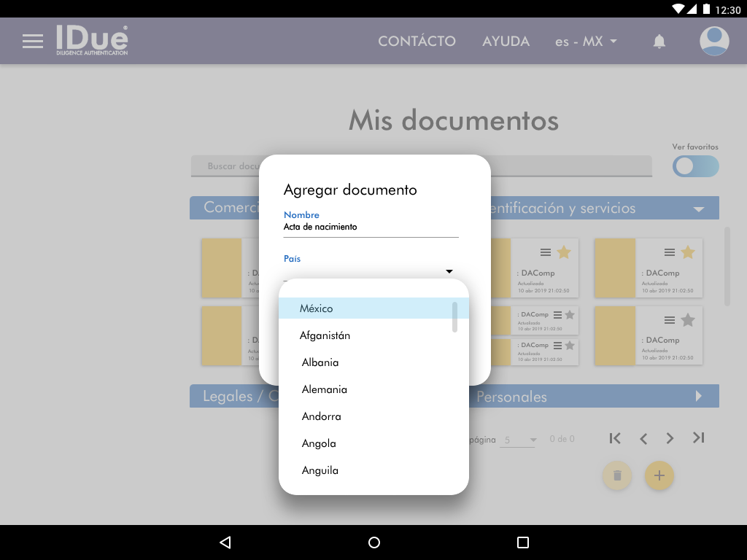Screen dimensions: 747x560
Task: Toggle gray star on lower-right DAComp card
Action: [688, 319]
